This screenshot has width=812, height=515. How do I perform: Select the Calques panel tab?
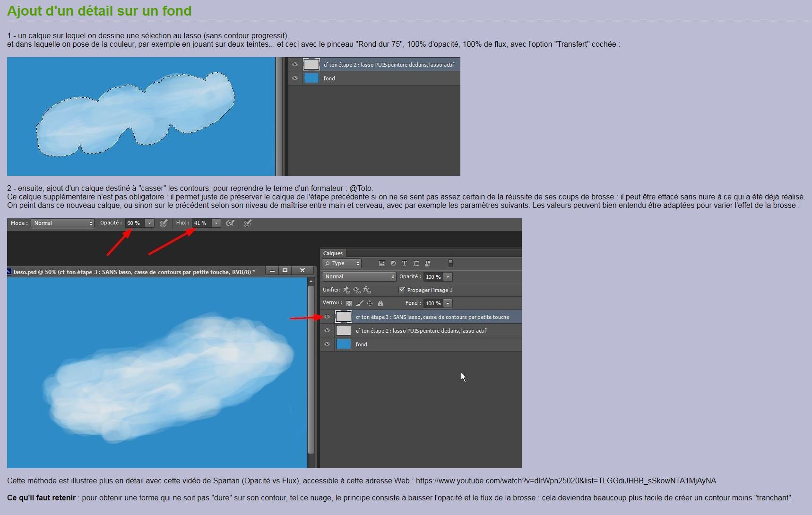click(x=333, y=253)
